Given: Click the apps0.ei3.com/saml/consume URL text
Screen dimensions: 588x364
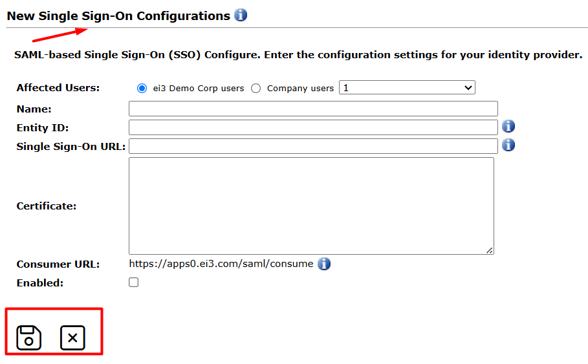Looking at the screenshot, I should [221, 264].
